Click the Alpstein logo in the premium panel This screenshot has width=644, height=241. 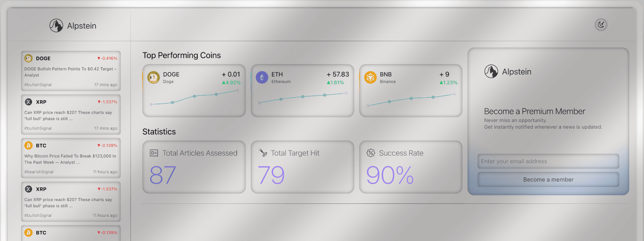tap(491, 71)
